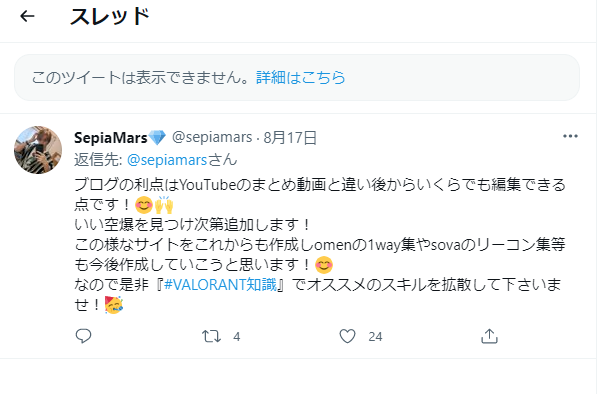This screenshot has width=613, height=394.
Task: Open the 8月17日 tweet timestamp
Action: point(290,138)
